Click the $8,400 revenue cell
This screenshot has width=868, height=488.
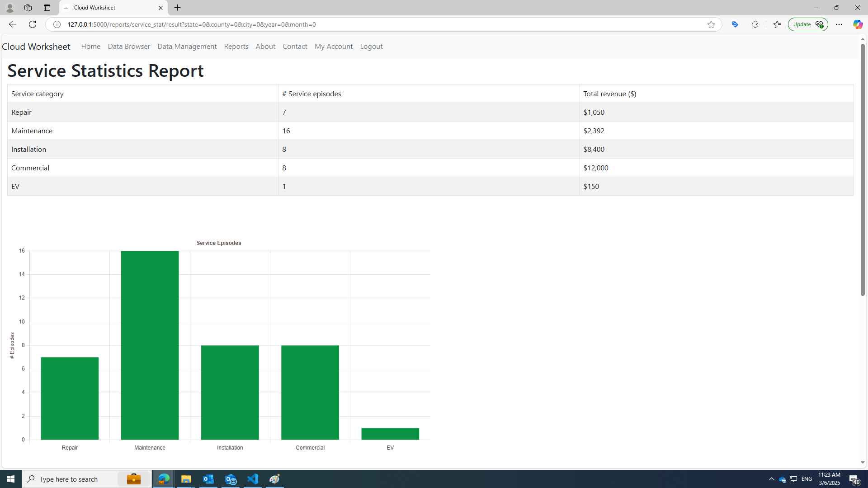(x=717, y=149)
